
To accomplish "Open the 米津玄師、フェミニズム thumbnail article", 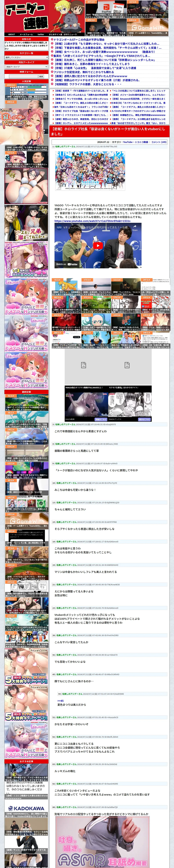I will tap(96, 287).
